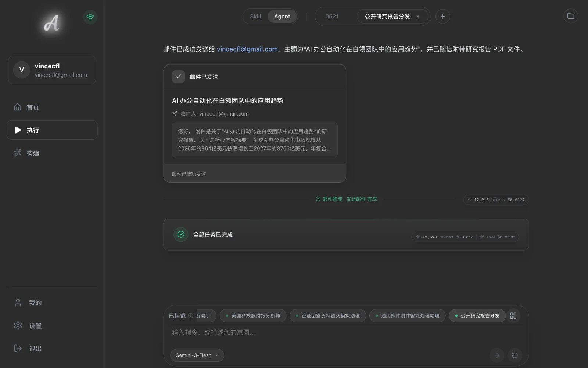Go to 首页 in the sidebar
This screenshot has height=368, width=588.
coord(52,107)
